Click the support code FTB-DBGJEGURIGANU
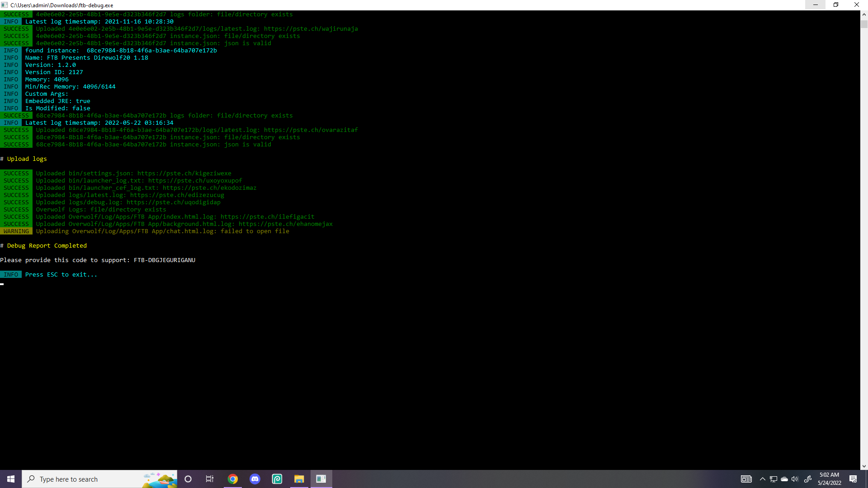Viewport: 868px width, 488px height. pos(165,260)
